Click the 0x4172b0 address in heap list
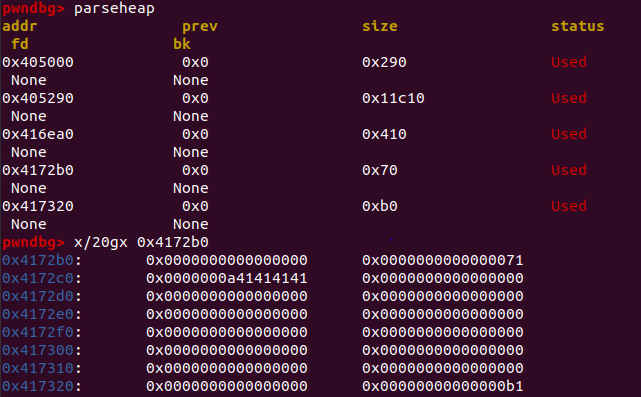This screenshot has width=641, height=397. pos(38,170)
